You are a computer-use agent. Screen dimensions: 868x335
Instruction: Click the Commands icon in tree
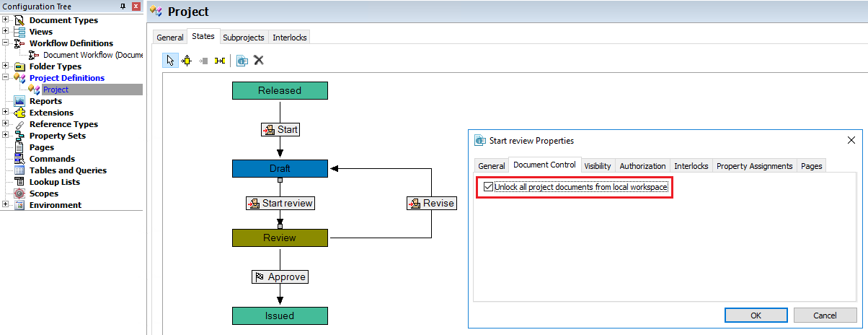pyautogui.click(x=19, y=159)
